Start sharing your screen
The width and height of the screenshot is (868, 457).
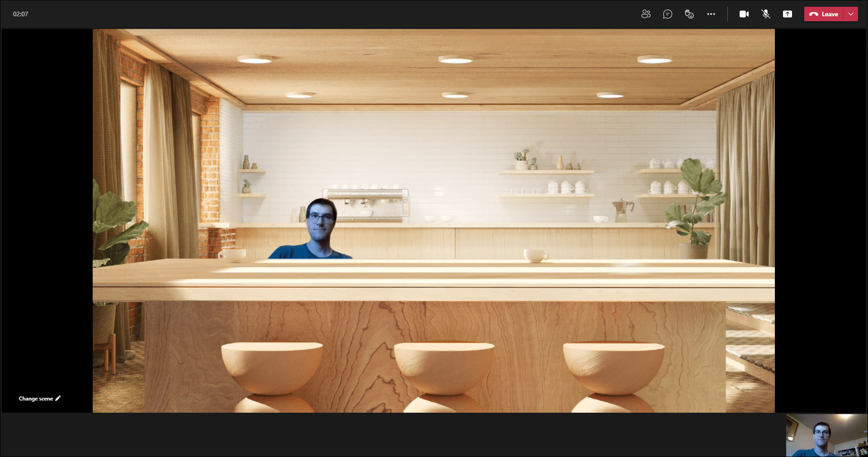(x=788, y=14)
